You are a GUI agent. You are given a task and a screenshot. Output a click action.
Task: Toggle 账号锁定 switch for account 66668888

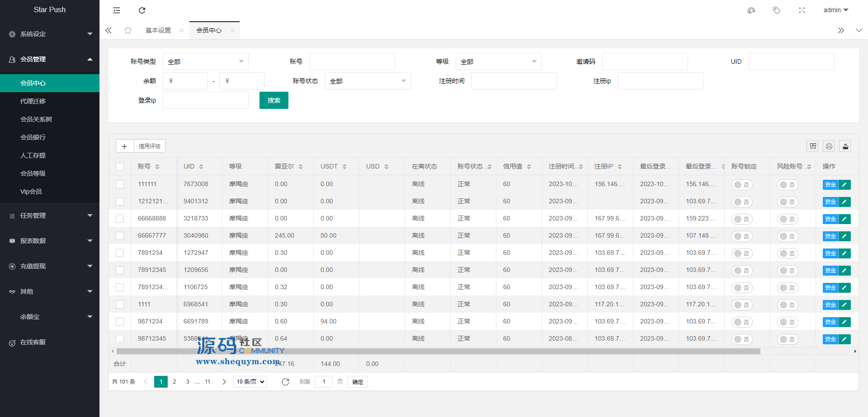742,219
